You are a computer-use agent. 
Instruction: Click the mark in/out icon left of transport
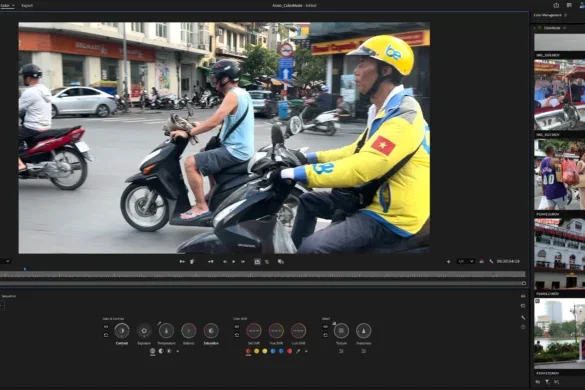point(182,262)
